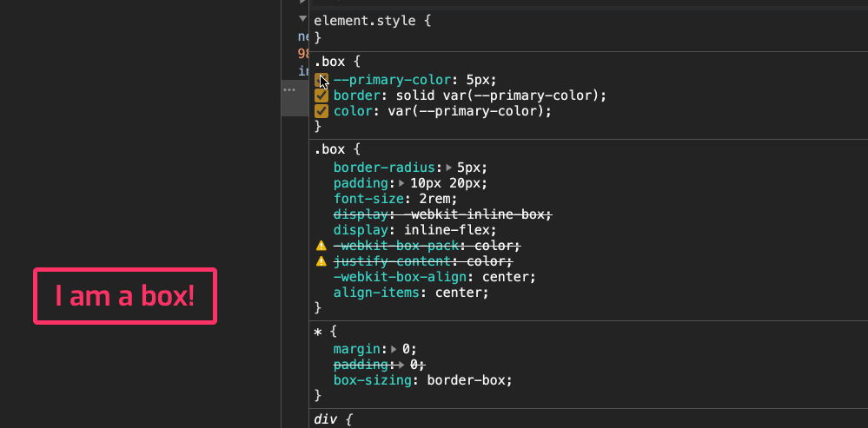Viewport: 868px width, 428px height.
Task: Click the div user-agent selector
Action: pyautogui.click(x=326, y=419)
